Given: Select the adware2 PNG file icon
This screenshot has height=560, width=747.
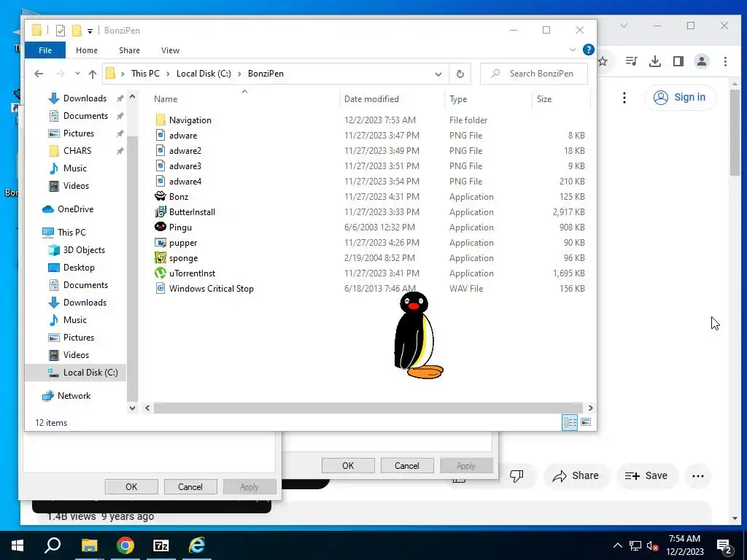Looking at the screenshot, I should point(160,150).
